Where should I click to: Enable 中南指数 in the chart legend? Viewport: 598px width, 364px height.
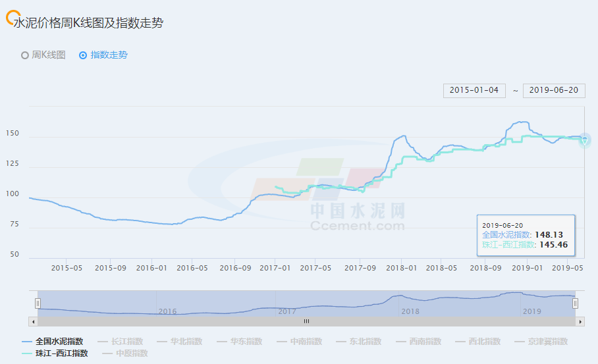click(x=299, y=342)
